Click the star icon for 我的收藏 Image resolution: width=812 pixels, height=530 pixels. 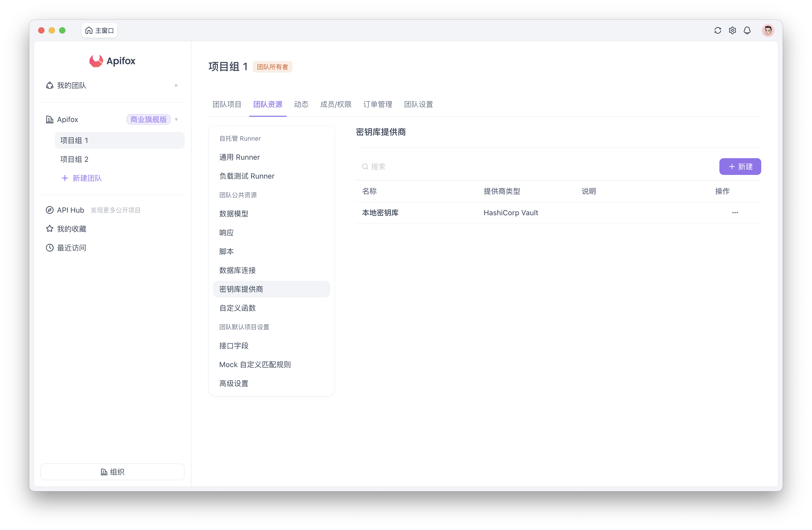coord(50,229)
